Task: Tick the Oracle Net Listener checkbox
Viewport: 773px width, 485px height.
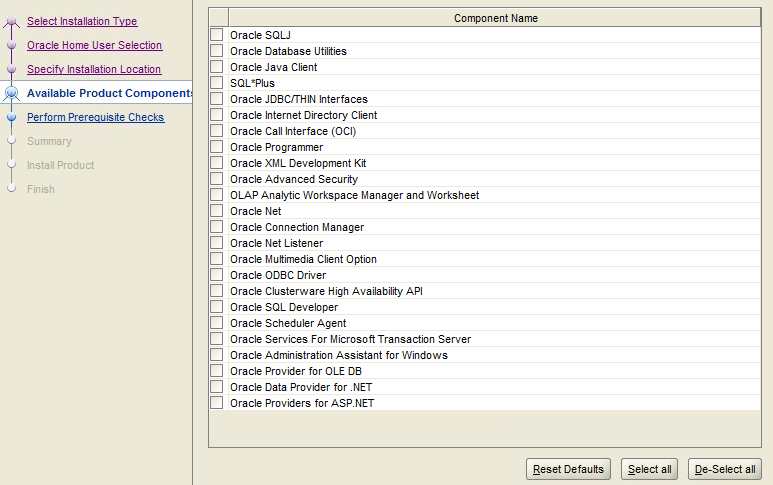Action: 216,243
